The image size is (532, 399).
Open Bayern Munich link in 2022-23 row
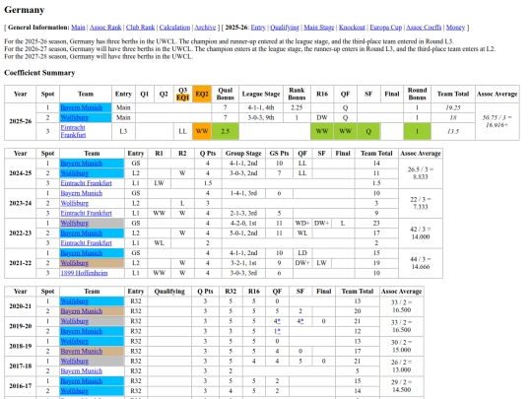(x=82, y=233)
